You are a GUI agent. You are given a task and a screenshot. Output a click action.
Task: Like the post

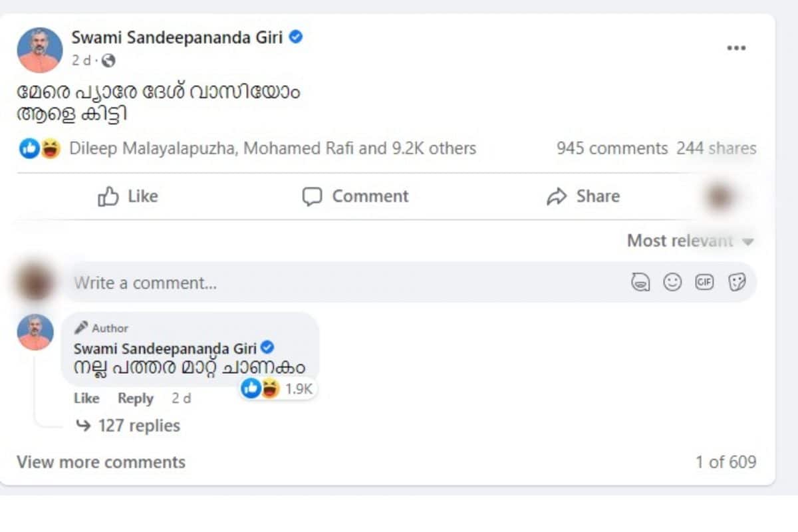point(128,196)
